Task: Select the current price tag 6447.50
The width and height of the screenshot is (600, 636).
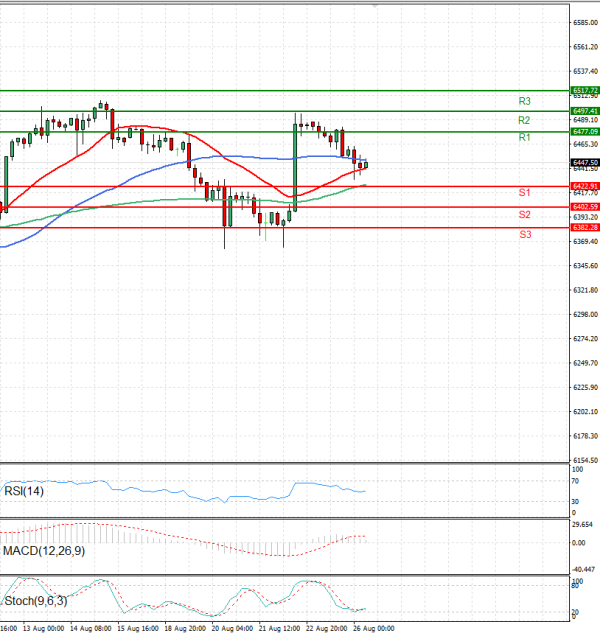Action: (x=585, y=162)
